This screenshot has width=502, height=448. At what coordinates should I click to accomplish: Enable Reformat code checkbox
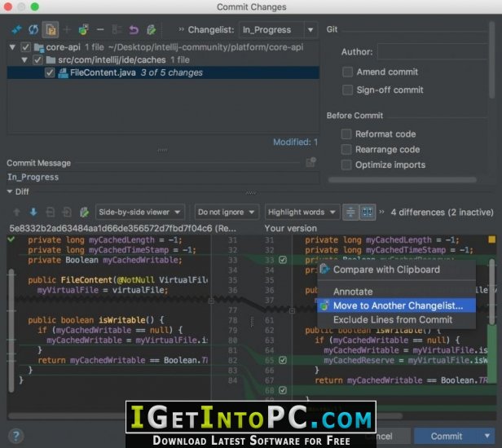(x=346, y=134)
